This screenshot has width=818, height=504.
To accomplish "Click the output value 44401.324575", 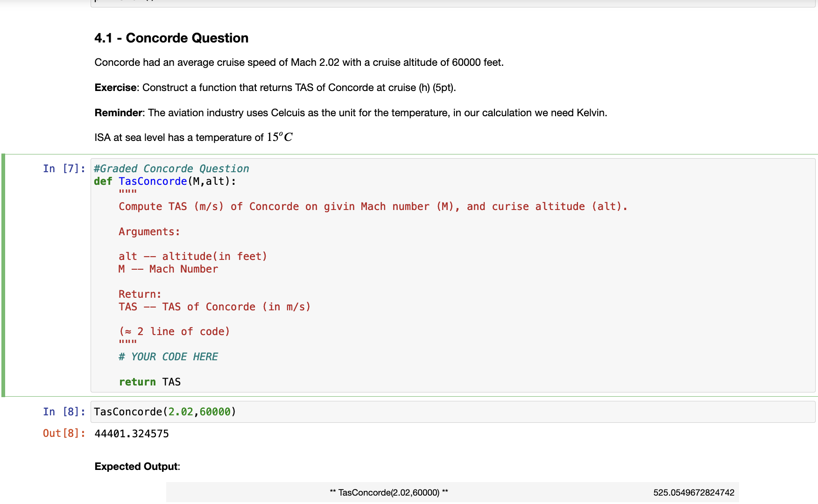I will 131,434.
